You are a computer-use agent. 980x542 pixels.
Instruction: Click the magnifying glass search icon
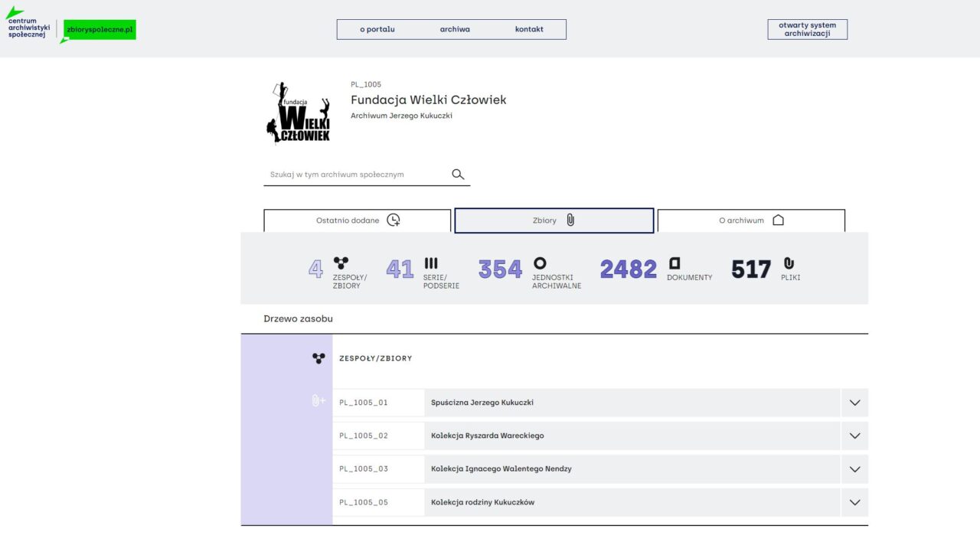coord(458,175)
